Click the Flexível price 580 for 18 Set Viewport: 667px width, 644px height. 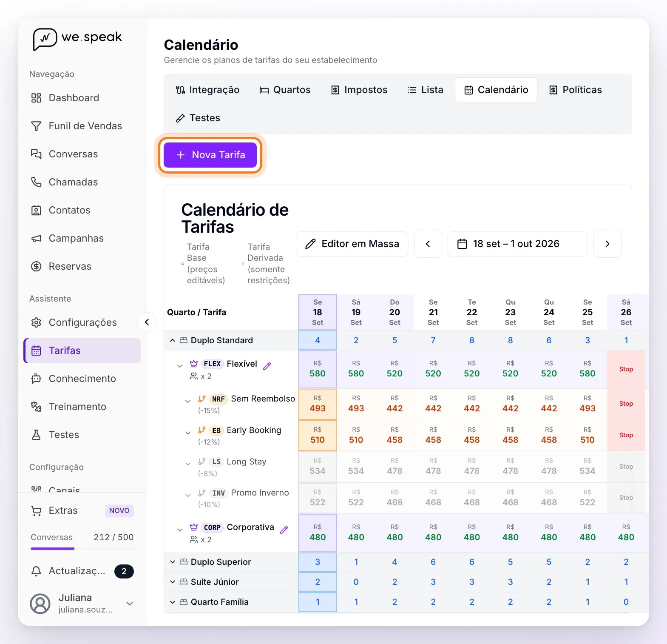click(x=318, y=369)
